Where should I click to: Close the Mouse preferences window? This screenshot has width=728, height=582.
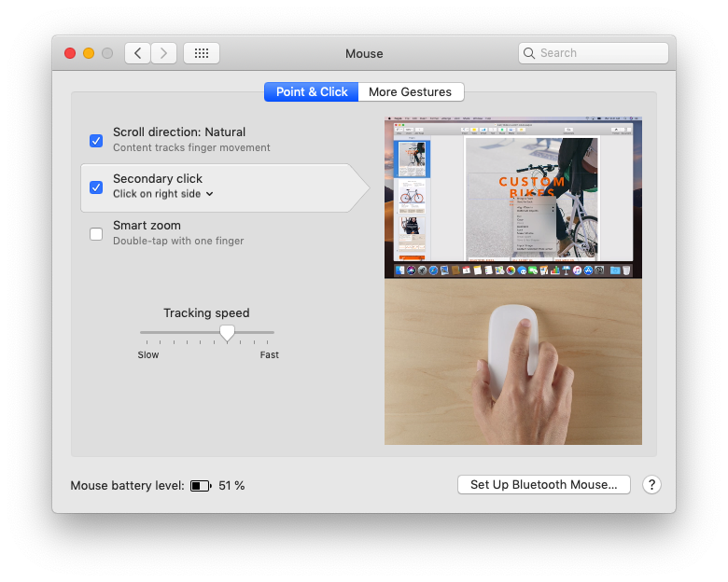[x=70, y=53]
